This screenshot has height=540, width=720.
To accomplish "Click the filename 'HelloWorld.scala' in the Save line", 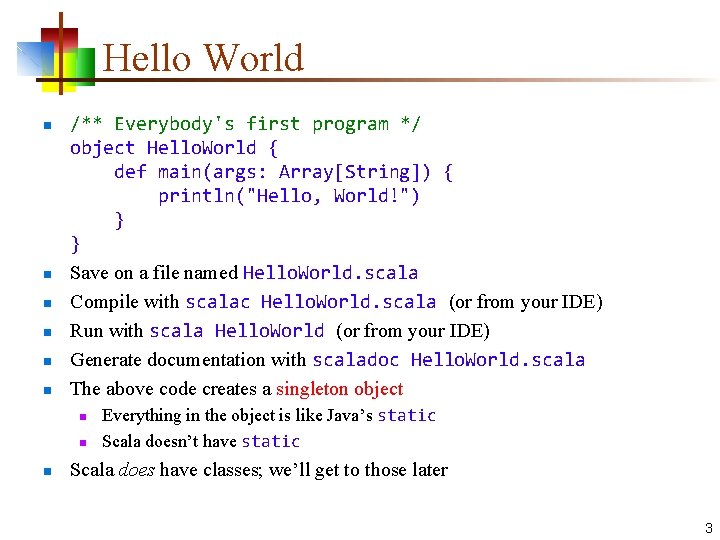I will pyautogui.click(x=330, y=273).
